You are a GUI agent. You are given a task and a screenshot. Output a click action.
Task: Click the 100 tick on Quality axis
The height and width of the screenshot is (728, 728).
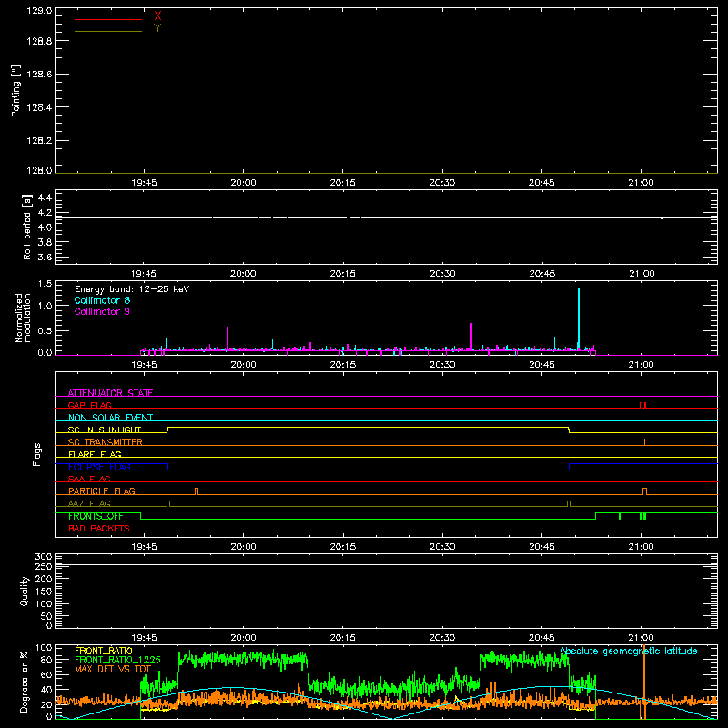point(43,604)
